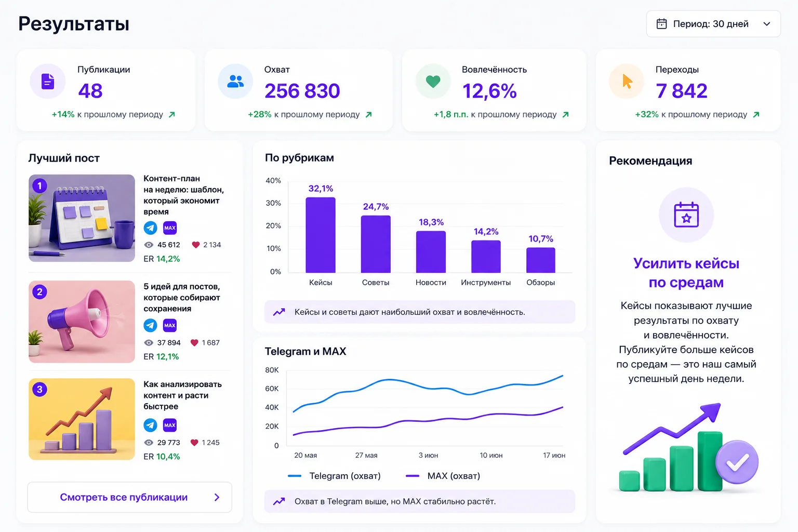
Task: Click the document icon in the Публикации card
Action: [48, 82]
